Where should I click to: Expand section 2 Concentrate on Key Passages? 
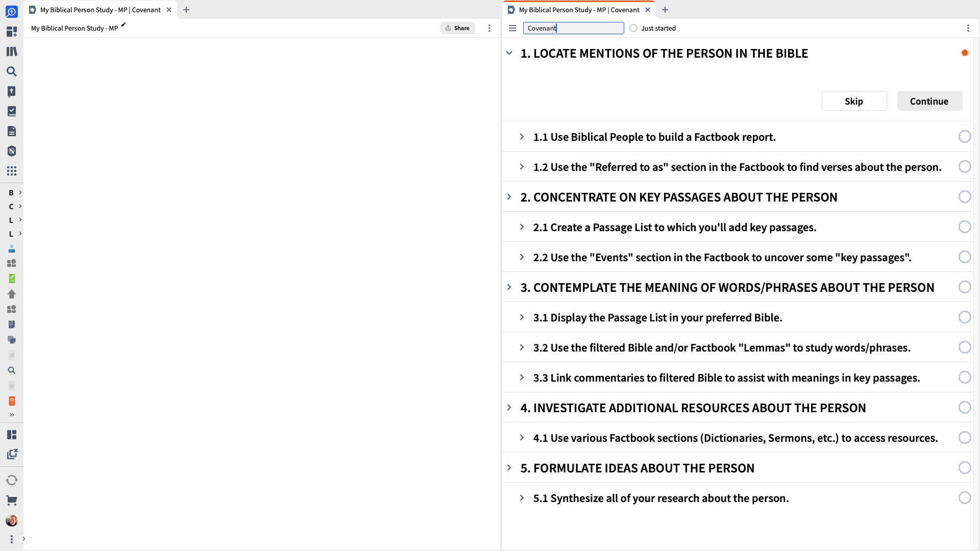(509, 197)
